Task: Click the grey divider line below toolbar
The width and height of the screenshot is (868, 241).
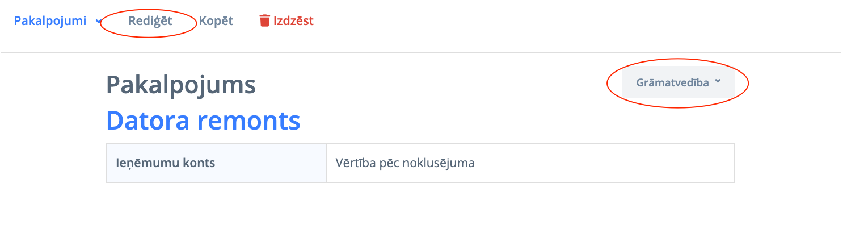Action: (420, 53)
